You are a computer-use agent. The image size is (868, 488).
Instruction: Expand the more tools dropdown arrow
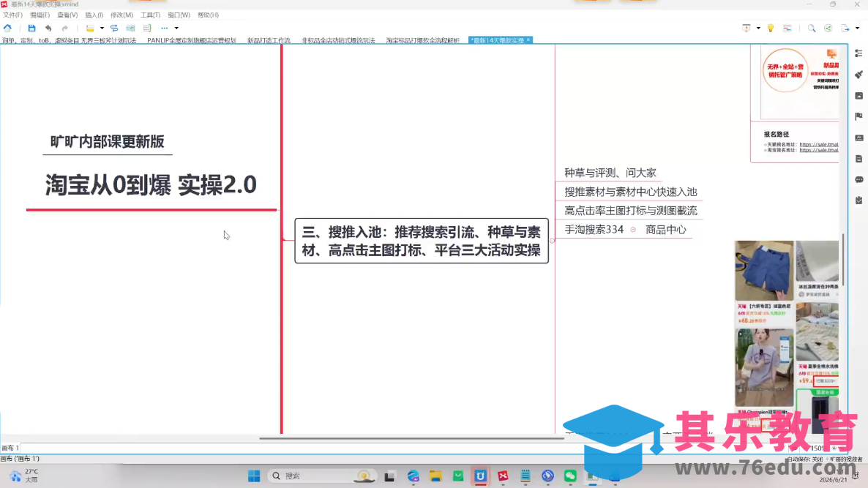coord(176,28)
